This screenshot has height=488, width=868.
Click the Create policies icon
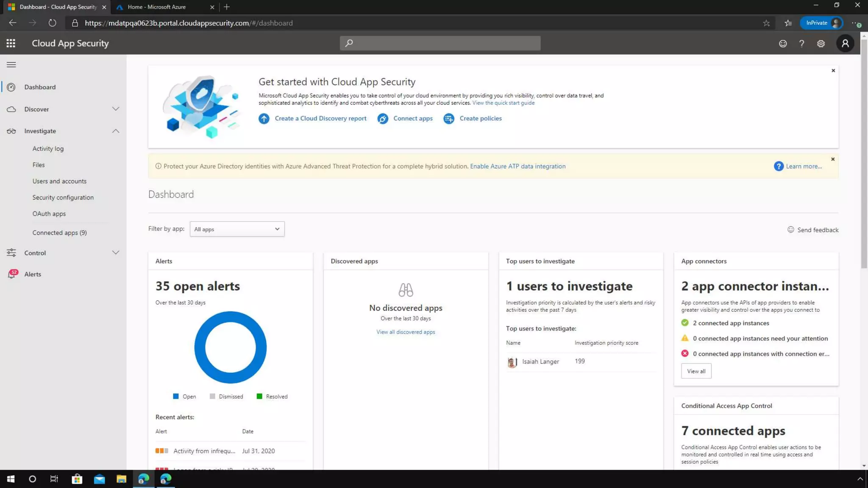point(448,119)
